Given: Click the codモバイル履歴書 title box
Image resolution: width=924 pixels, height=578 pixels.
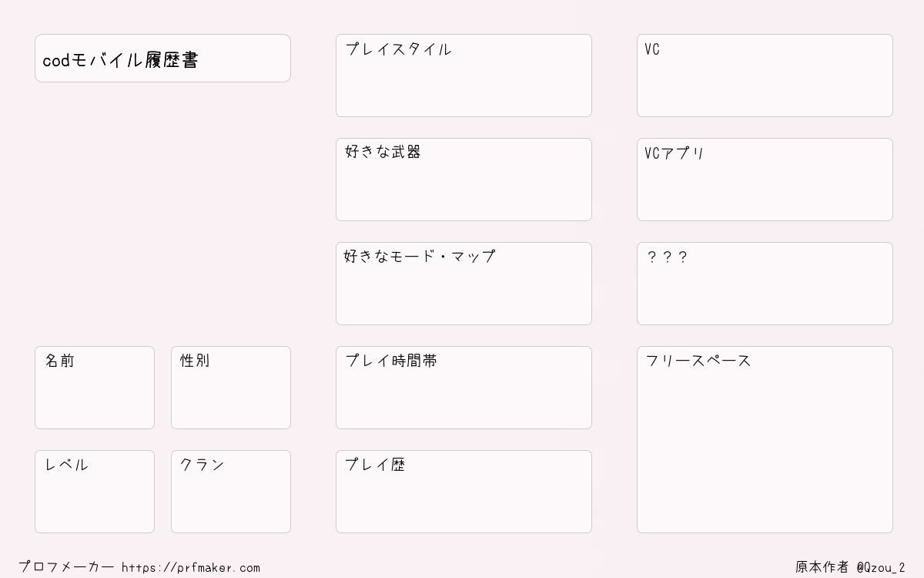Looking at the screenshot, I should (x=162, y=58).
